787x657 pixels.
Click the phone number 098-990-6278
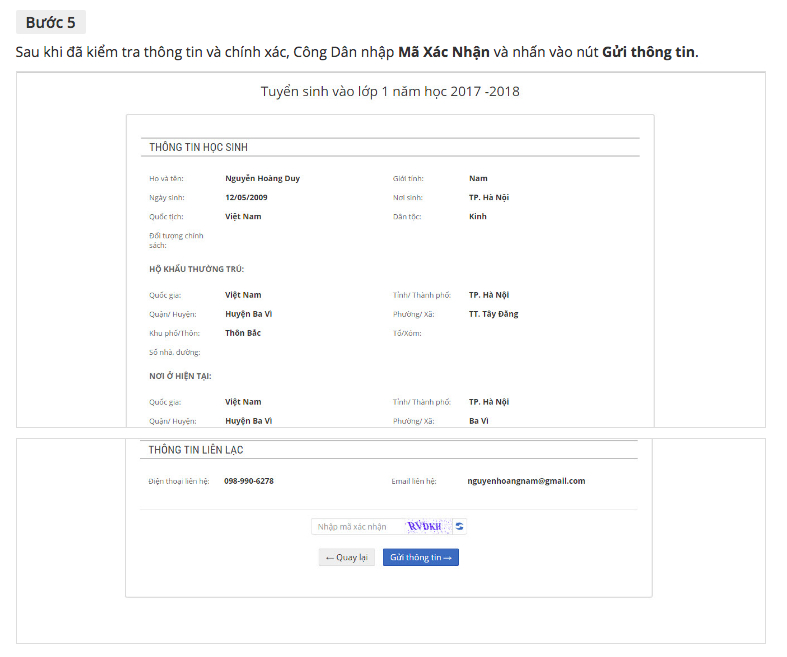[249, 481]
